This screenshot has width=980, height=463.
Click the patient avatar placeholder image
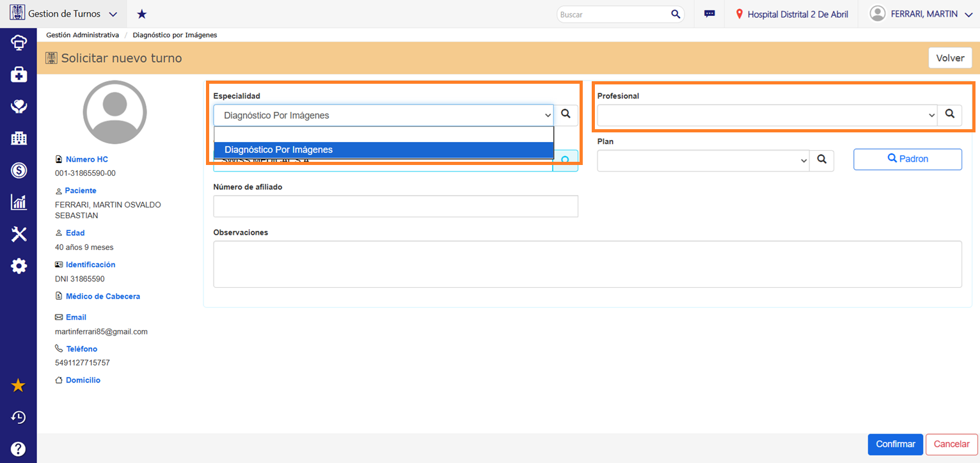click(x=115, y=113)
